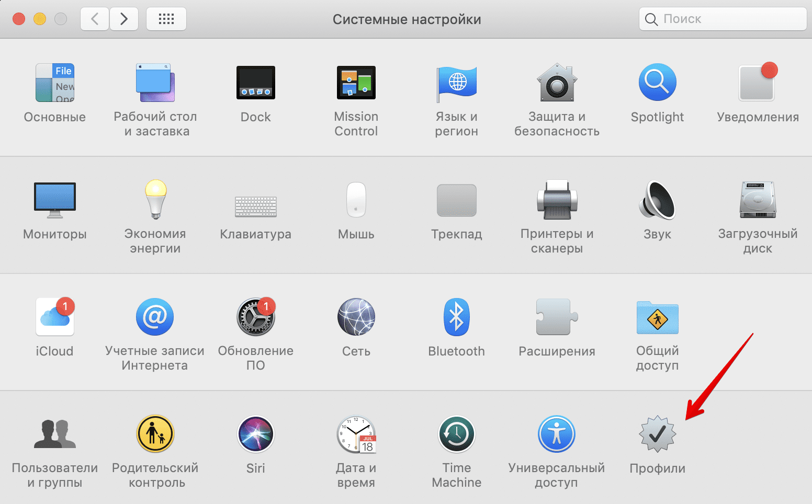Open Родительский контроль pane
812x504 pixels.
(155, 434)
